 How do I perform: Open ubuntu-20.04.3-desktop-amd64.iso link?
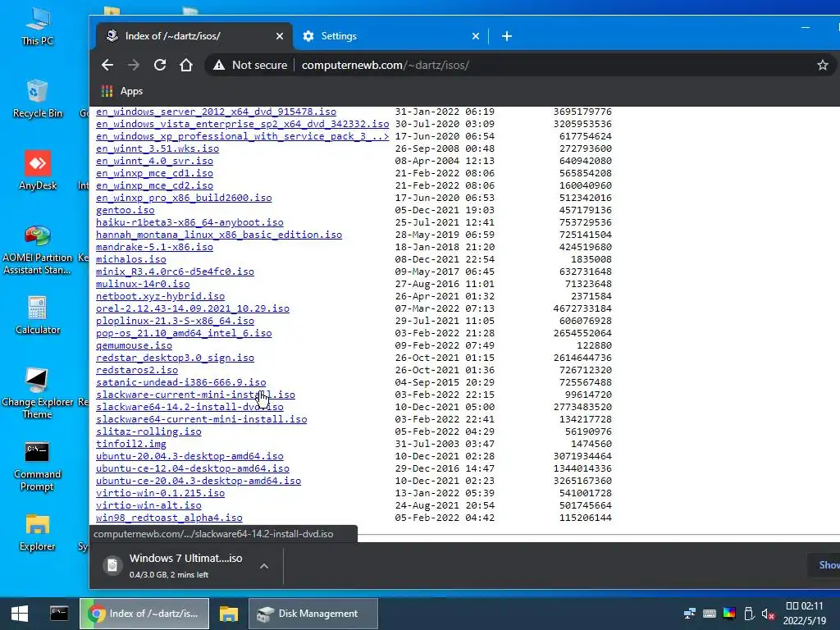[189, 456]
